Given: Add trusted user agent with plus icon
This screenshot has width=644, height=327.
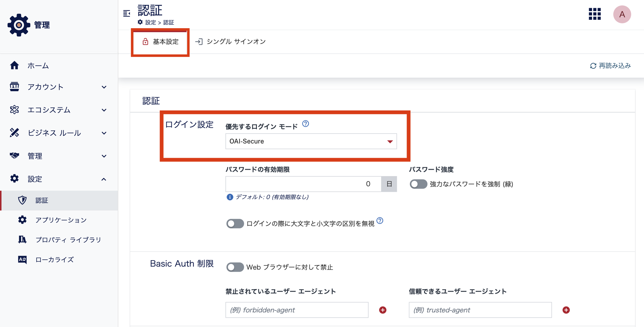Looking at the screenshot, I should [566, 310].
